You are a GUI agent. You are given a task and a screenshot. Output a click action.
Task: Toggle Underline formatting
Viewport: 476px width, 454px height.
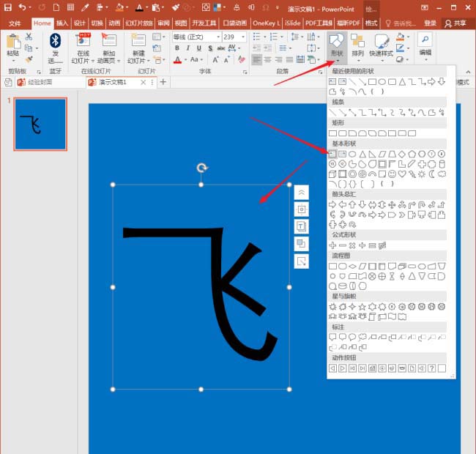[199, 48]
